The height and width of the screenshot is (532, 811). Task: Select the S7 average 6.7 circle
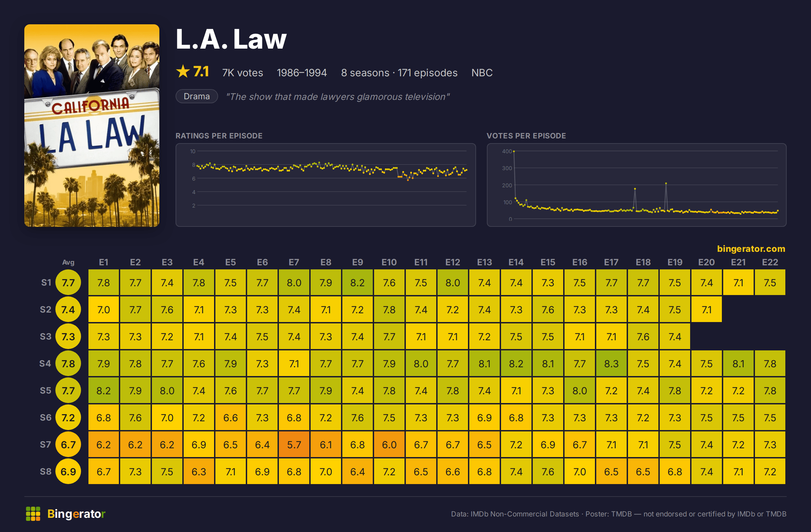68,445
